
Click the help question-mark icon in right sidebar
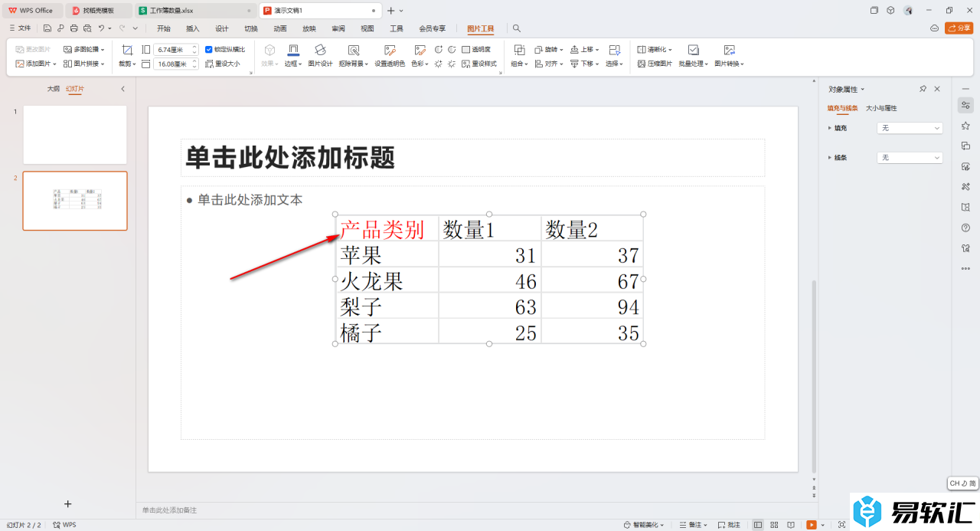965,228
